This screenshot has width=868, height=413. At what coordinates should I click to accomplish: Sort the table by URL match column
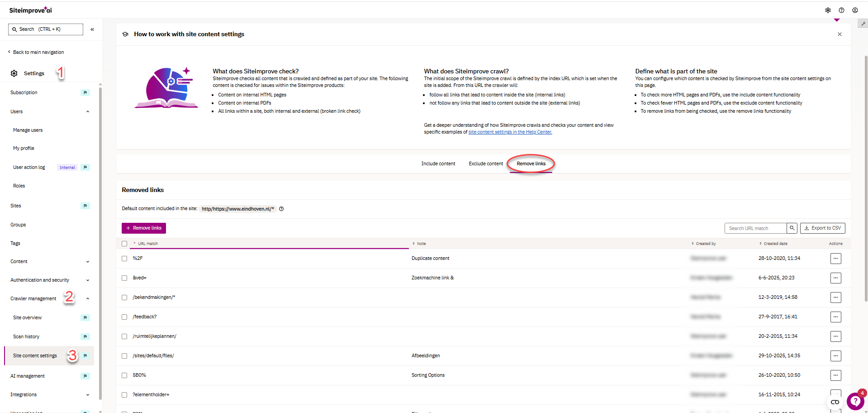146,244
